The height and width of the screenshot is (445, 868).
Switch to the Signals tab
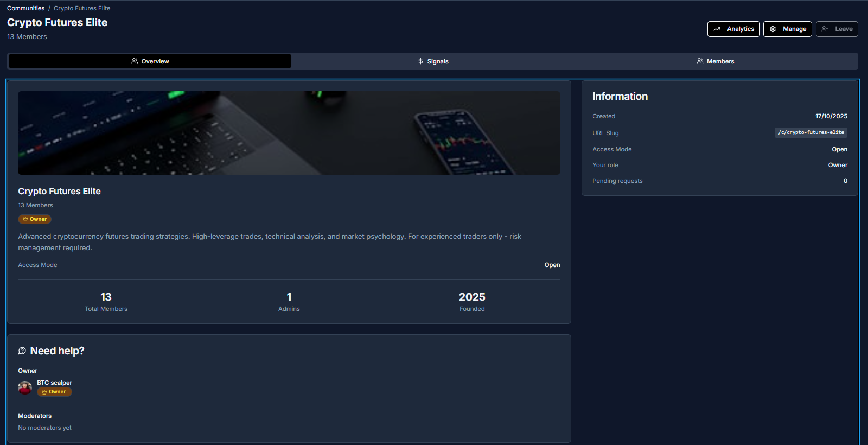point(433,61)
